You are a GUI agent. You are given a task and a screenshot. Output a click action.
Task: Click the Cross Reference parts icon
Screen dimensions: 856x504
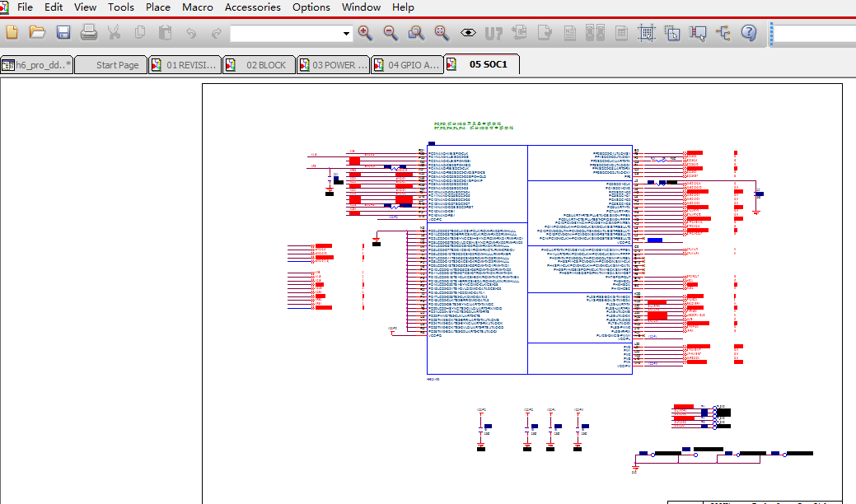[595, 33]
